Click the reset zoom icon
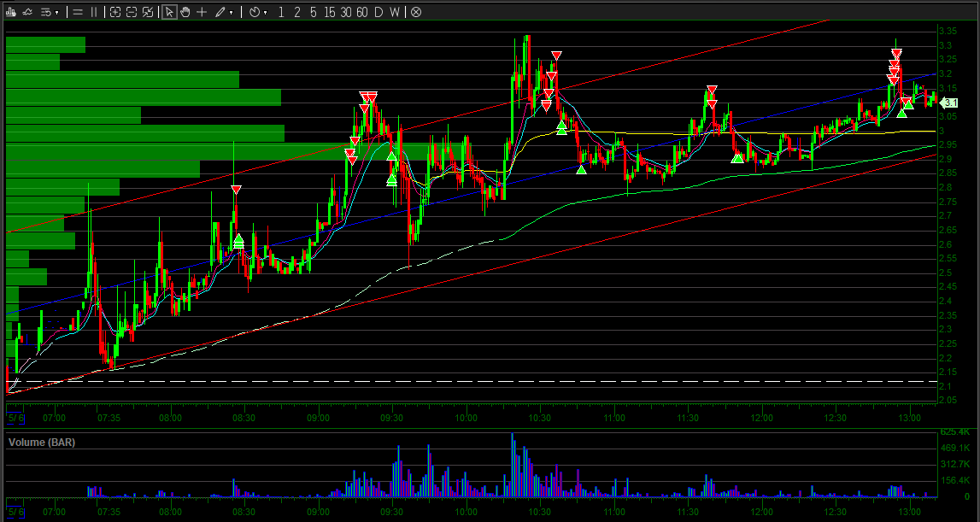Screen dimensions: 980x522 coord(148,12)
